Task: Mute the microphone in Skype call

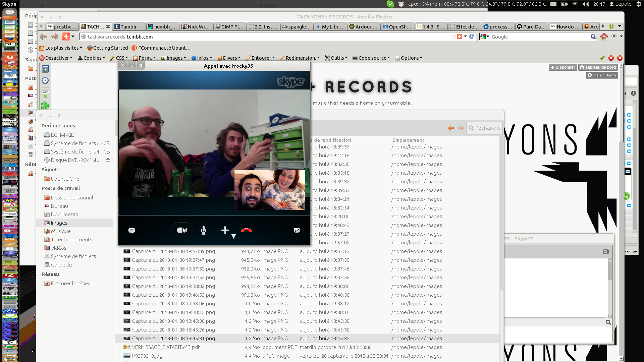Action: (203, 230)
